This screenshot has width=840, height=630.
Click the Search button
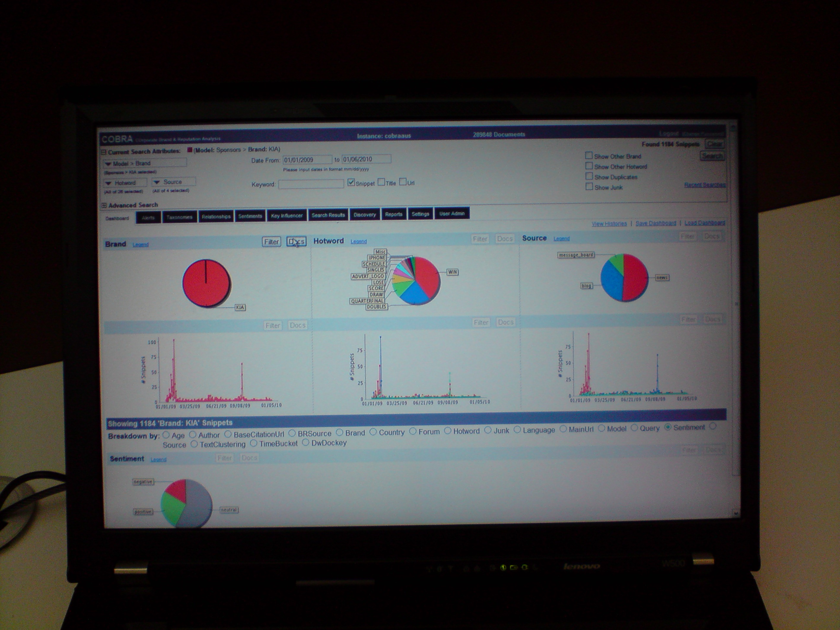tap(712, 156)
